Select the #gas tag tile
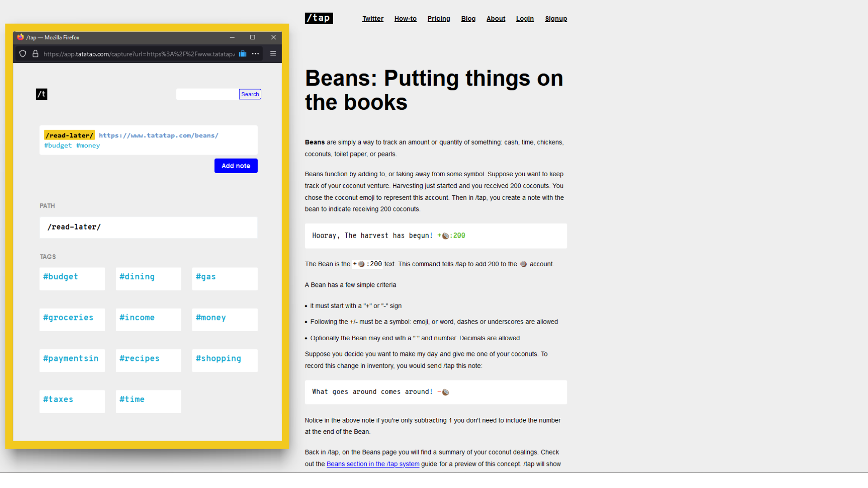 pos(225,279)
